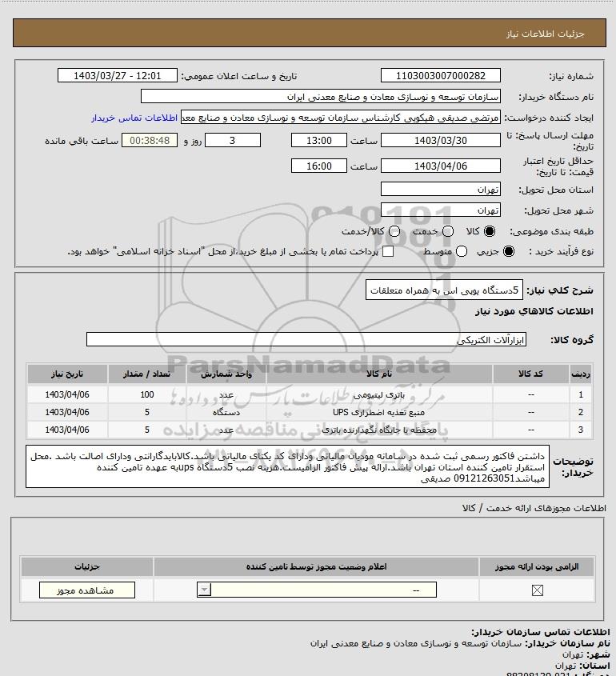Click the دستگاه unit cell
The image size is (616, 676).
[x=226, y=412]
